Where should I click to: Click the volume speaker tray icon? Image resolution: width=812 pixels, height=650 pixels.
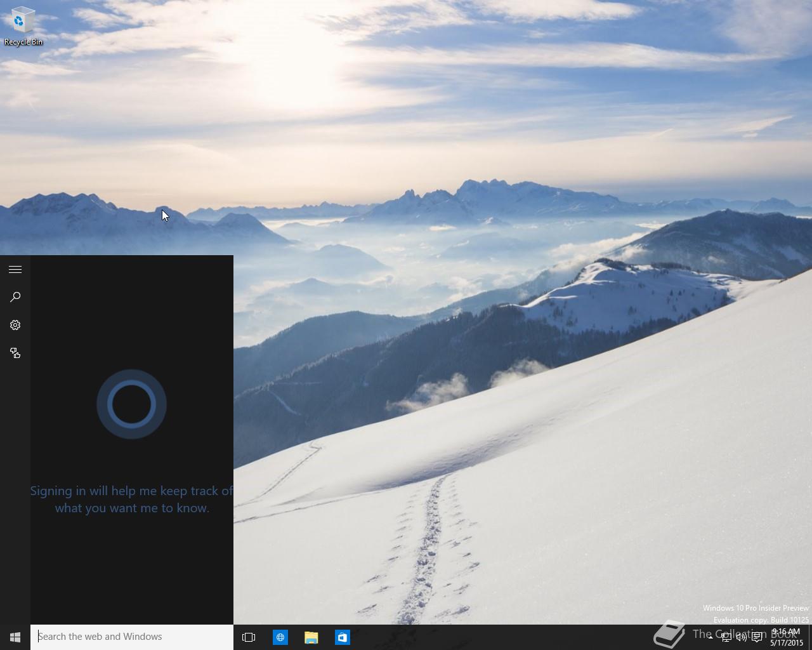[741, 637]
